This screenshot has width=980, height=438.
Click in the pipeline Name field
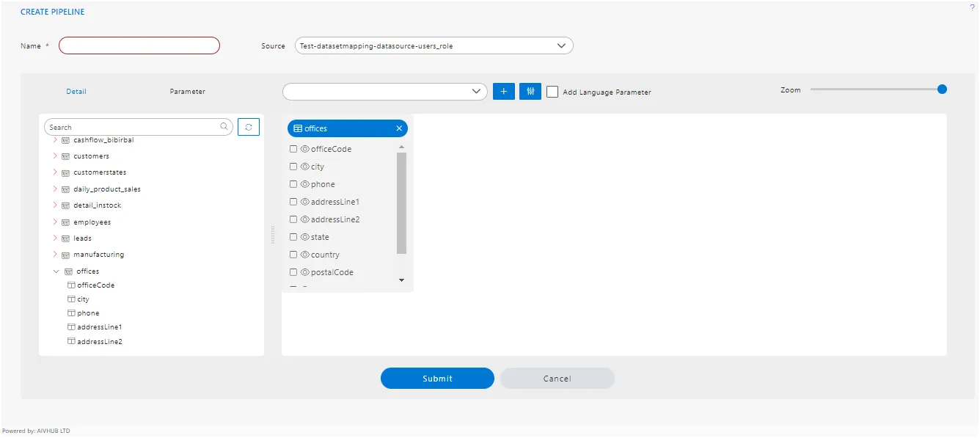coord(139,45)
